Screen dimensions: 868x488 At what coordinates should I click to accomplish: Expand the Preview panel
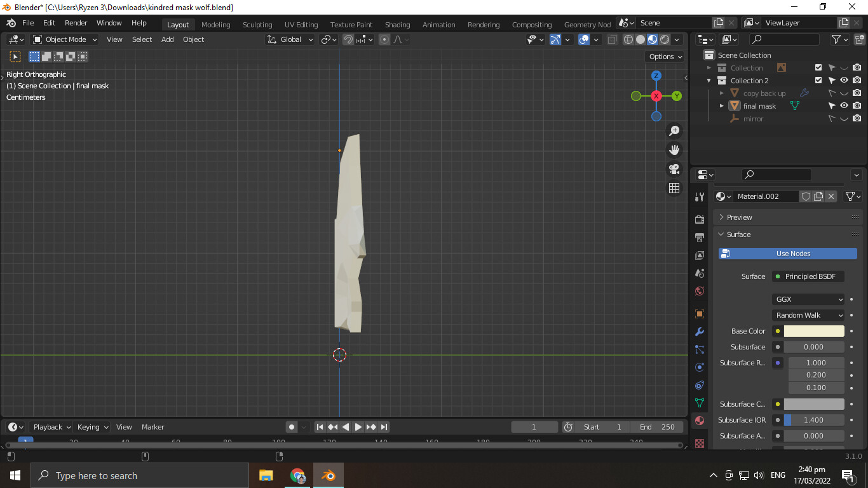[739, 217]
